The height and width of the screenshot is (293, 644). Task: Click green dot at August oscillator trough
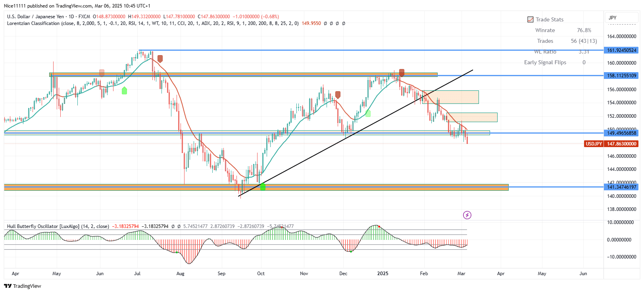click(x=177, y=252)
